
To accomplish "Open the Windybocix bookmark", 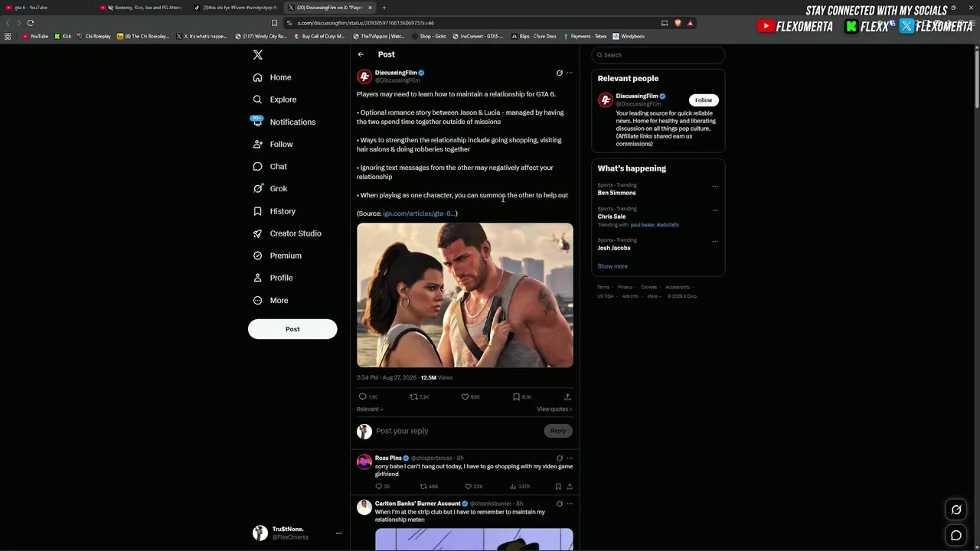I will (x=629, y=36).
